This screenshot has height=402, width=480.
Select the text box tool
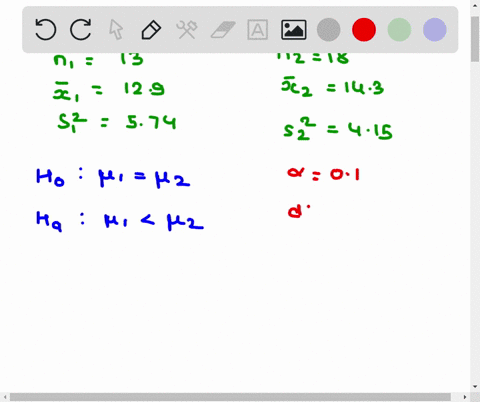[x=258, y=30]
